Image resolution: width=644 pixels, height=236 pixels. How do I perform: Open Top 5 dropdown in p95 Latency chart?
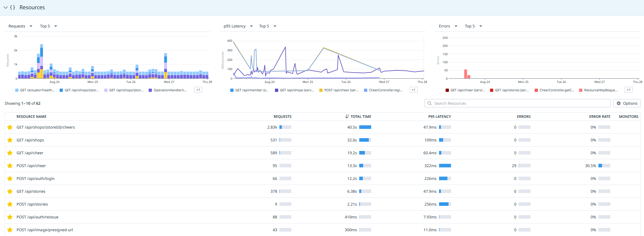click(268, 26)
